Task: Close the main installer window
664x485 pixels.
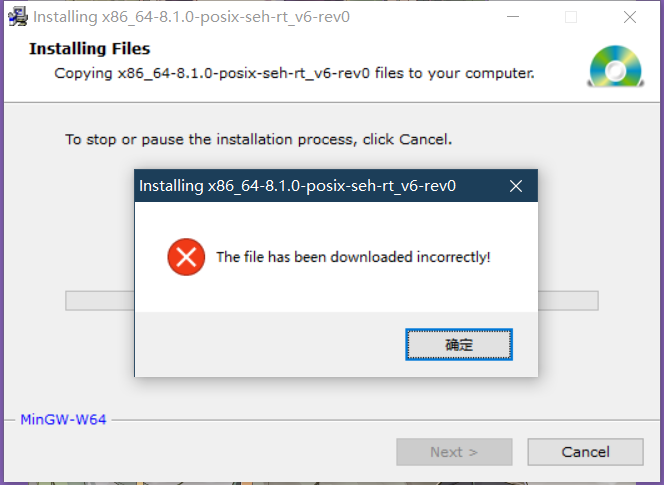Action: (630, 17)
